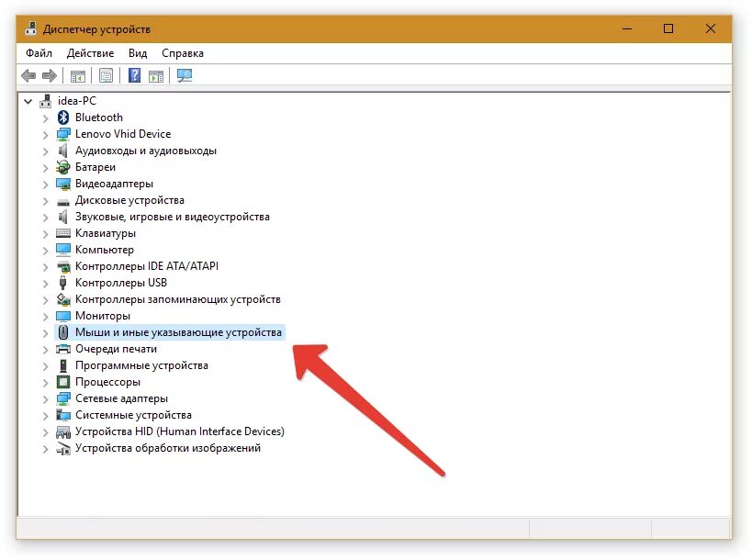Open the Вид menu

pos(138,53)
